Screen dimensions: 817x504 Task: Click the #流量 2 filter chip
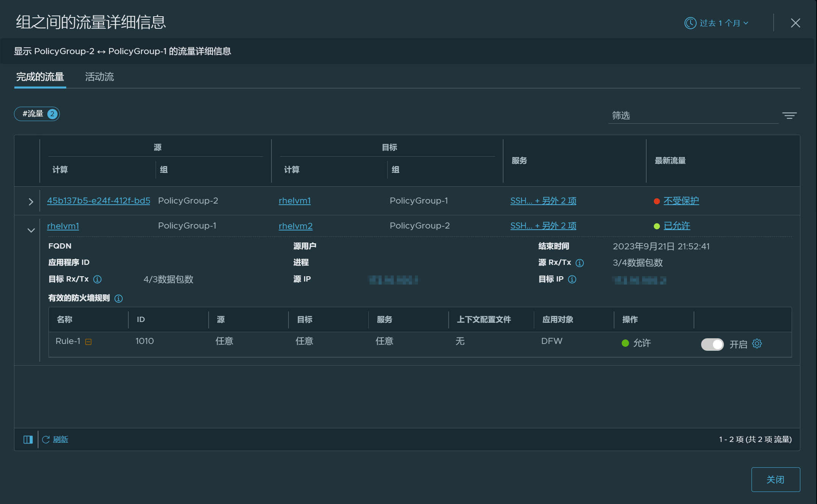click(x=37, y=114)
